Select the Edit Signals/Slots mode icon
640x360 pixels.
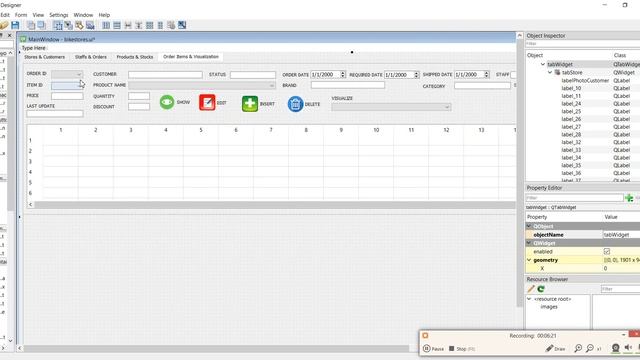69,25
